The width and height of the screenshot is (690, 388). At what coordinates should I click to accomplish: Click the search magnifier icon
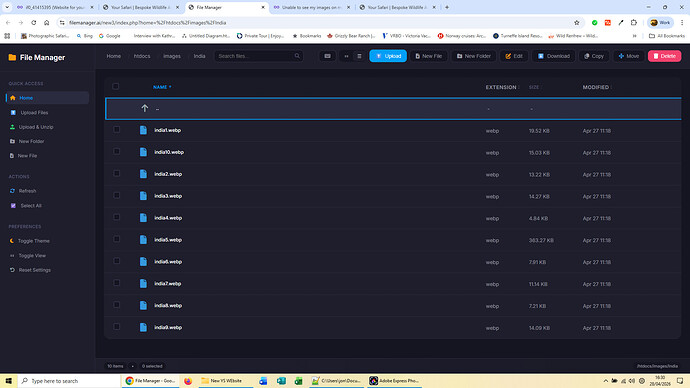pyautogui.click(x=297, y=56)
